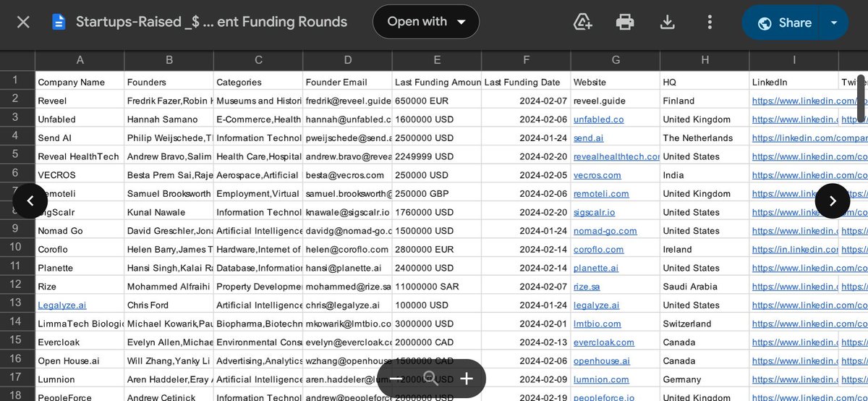Download the file with the download icon

(668, 22)
